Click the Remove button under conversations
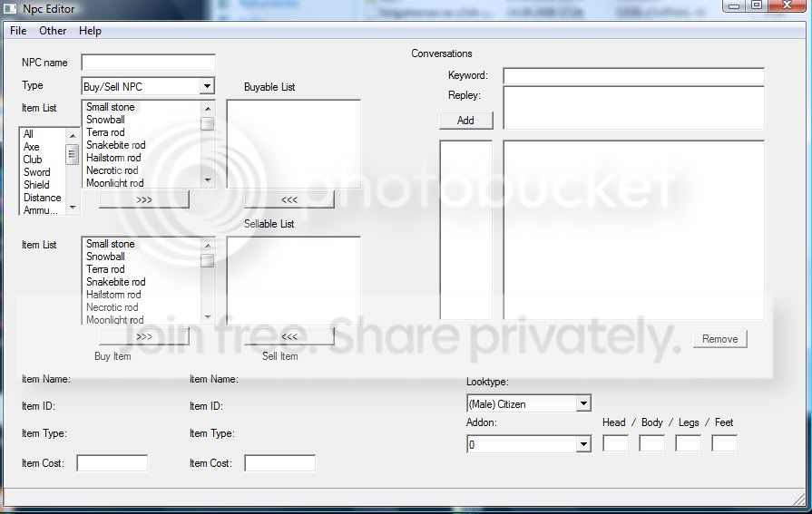 pos(719,339)
